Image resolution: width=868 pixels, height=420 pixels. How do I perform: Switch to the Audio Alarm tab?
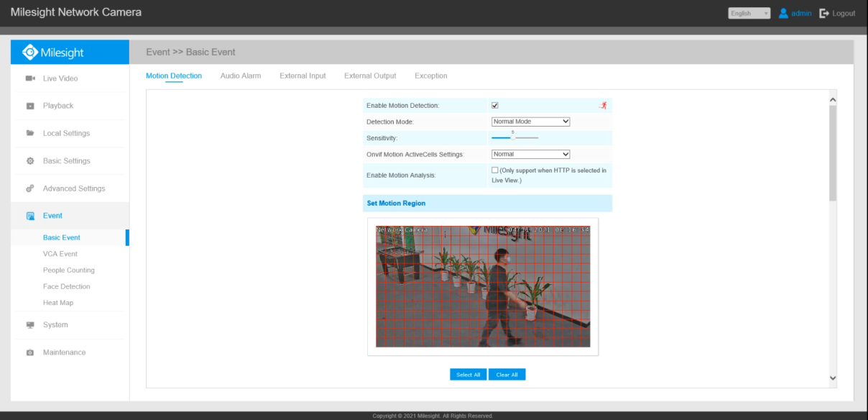pos(241,76)
